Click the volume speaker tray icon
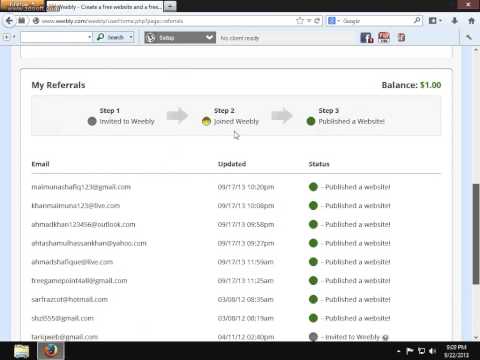Viewport: 480px width, 360px height. [432, 351]
